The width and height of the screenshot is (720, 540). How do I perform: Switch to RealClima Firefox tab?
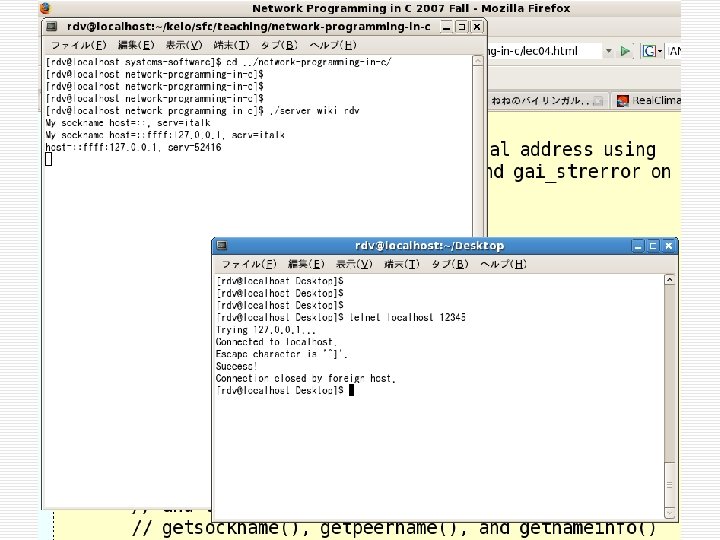(x=648, y=101)
